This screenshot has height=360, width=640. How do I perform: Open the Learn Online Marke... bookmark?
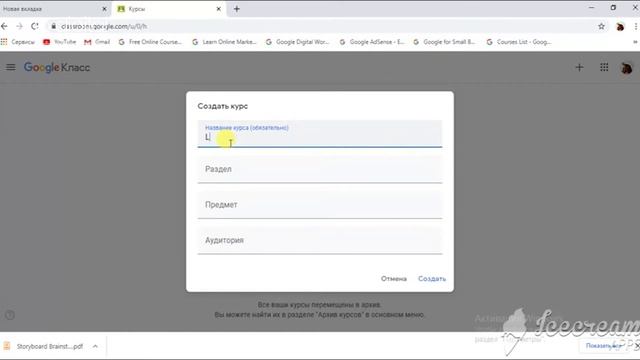click(x=224, y=42)
